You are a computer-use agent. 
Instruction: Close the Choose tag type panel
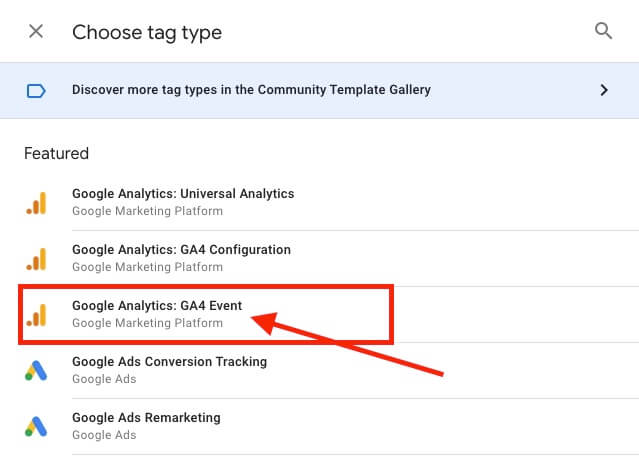pos(36,31)
